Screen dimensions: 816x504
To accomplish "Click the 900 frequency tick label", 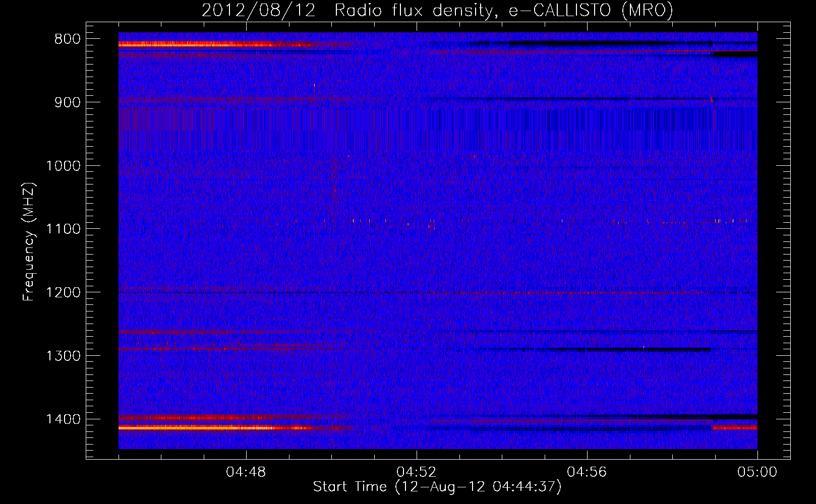I will pos(68,102).
